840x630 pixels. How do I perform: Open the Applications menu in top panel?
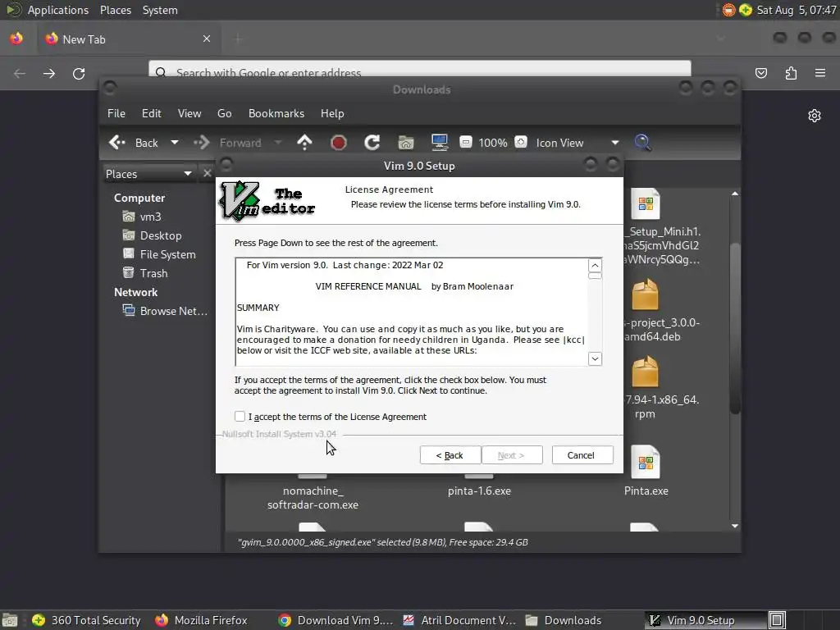pyautogui.click(x=58, y=10)
